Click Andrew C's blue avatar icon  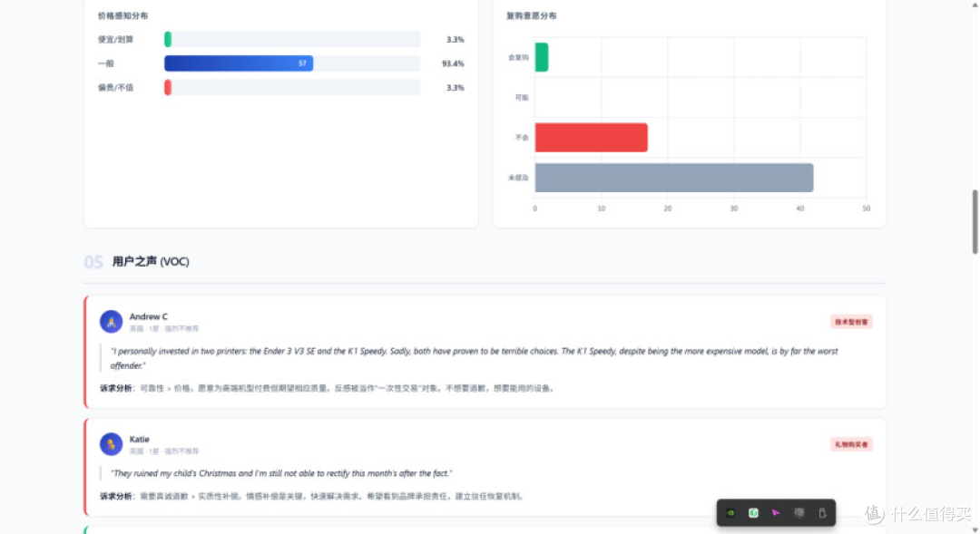[x=112, y=322]
